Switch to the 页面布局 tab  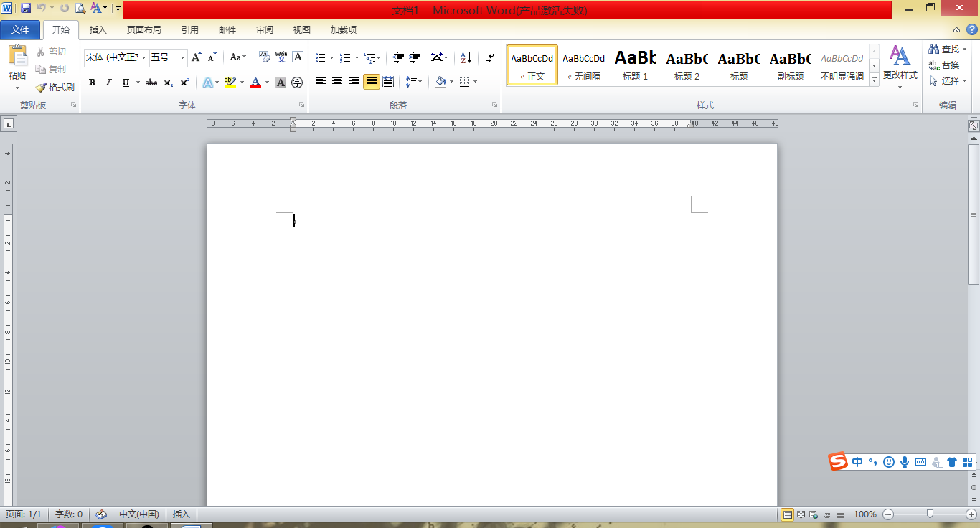(x=143, y=30)
